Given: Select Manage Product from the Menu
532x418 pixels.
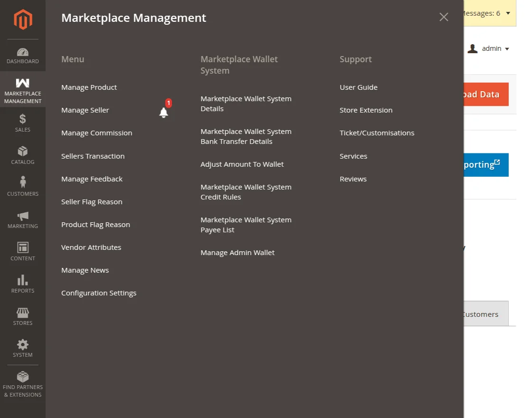Looking at the screenshot, I should click(x=89, y=87).
